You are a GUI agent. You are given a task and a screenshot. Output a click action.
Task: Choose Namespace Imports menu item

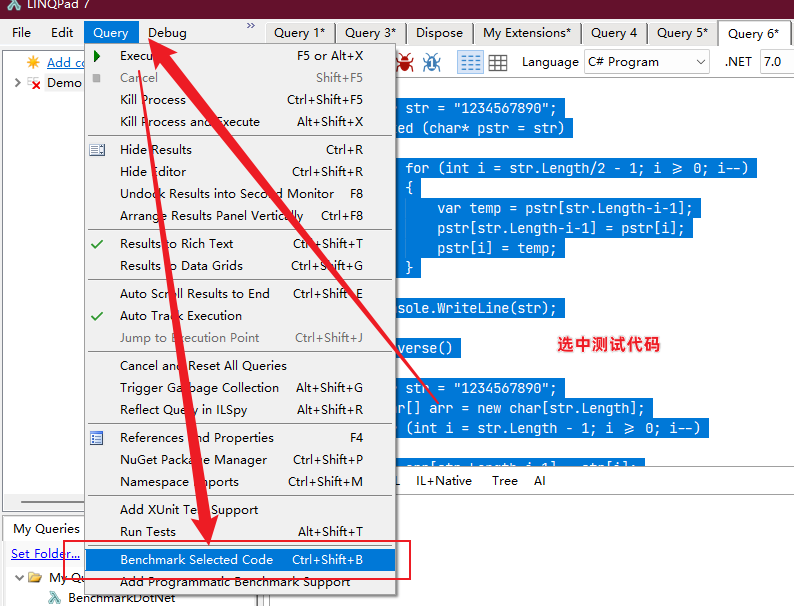point(241,482)
